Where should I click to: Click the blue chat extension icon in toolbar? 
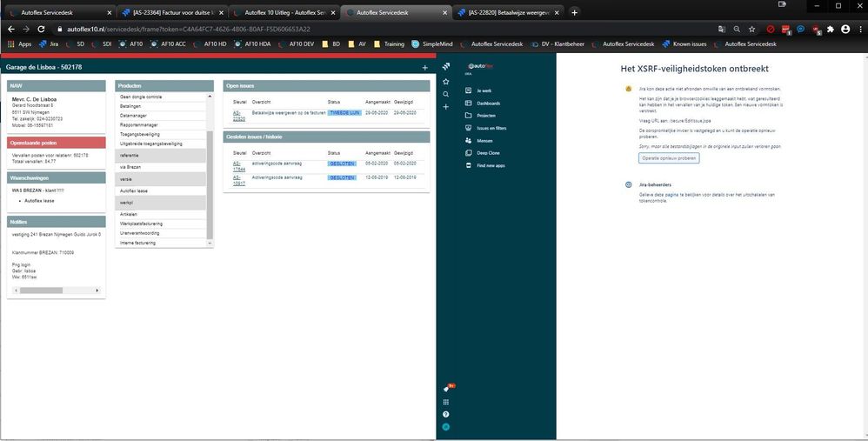800,30
